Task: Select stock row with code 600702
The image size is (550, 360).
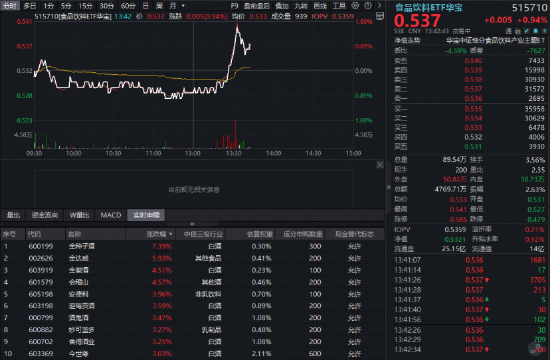Action: [192, 342]
